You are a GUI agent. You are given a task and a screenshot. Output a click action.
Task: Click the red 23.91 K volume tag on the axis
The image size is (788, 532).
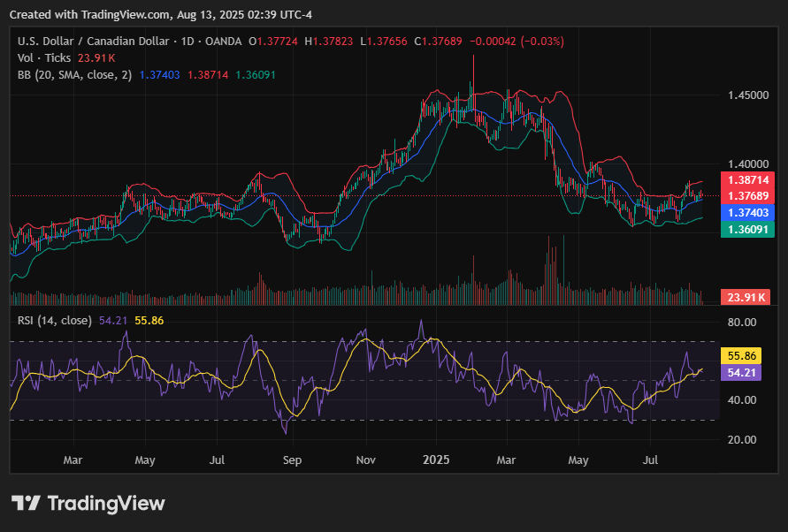(x=746, y=297)
